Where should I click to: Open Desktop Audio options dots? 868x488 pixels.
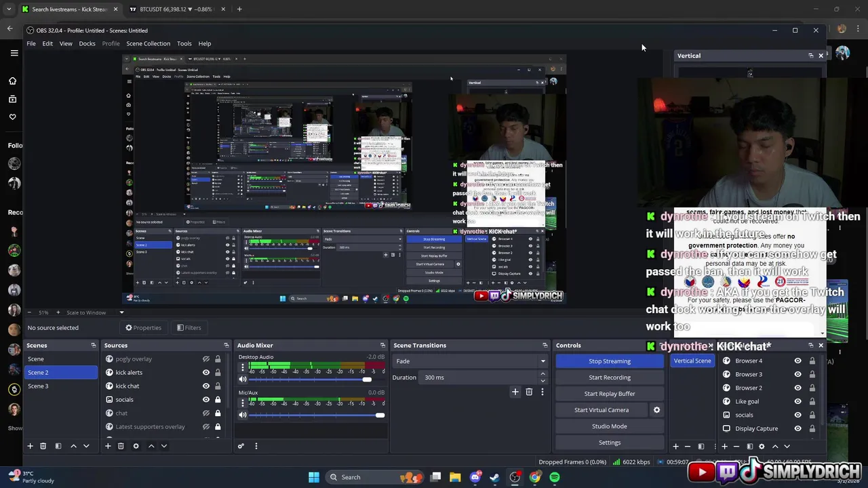coord(243,367)
